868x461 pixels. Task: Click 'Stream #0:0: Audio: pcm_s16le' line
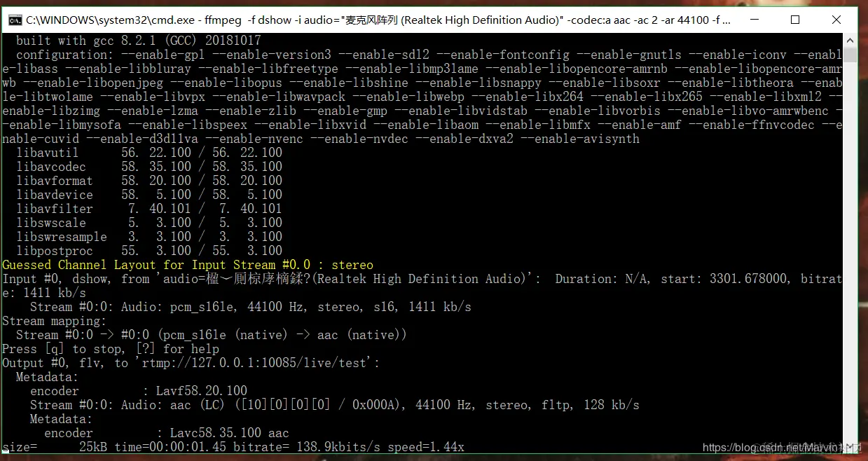point(251,307)
